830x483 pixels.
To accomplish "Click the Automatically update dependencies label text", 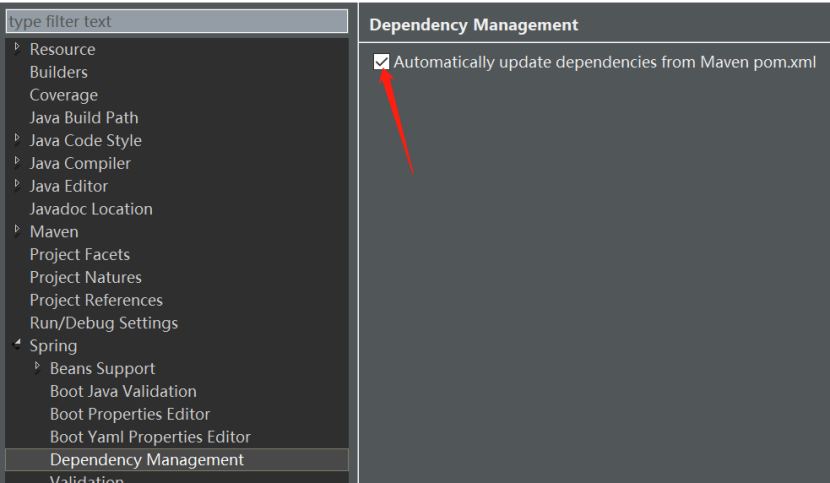I will 605,62.
